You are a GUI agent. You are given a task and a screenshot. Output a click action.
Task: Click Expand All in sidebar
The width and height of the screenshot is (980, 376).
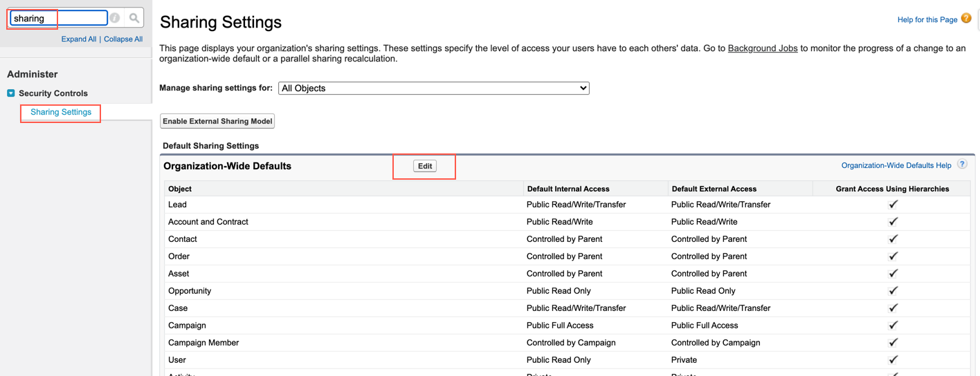[x=79, y=39]
